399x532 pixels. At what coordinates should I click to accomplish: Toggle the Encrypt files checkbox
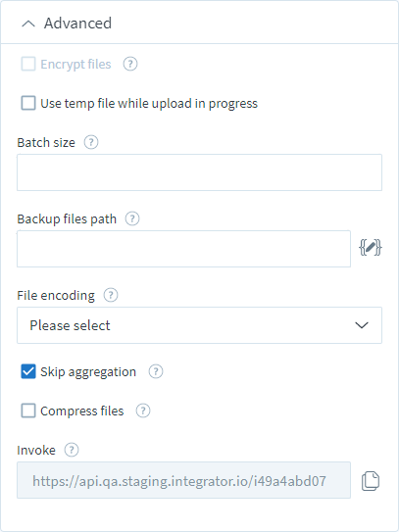point(28,64)
